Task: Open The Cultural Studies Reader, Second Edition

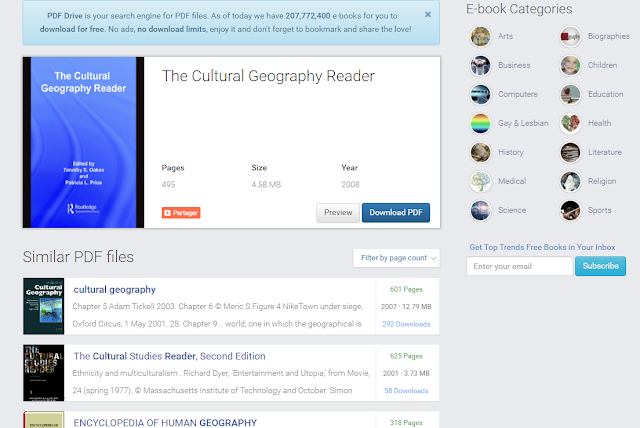Action: pyautogui.click(x=169, y=356)
